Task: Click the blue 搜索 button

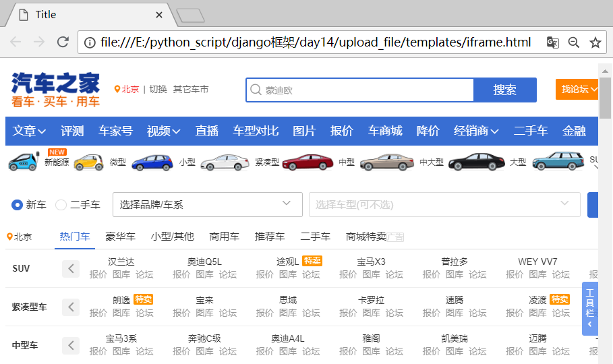Action: (x=504, y=90)
